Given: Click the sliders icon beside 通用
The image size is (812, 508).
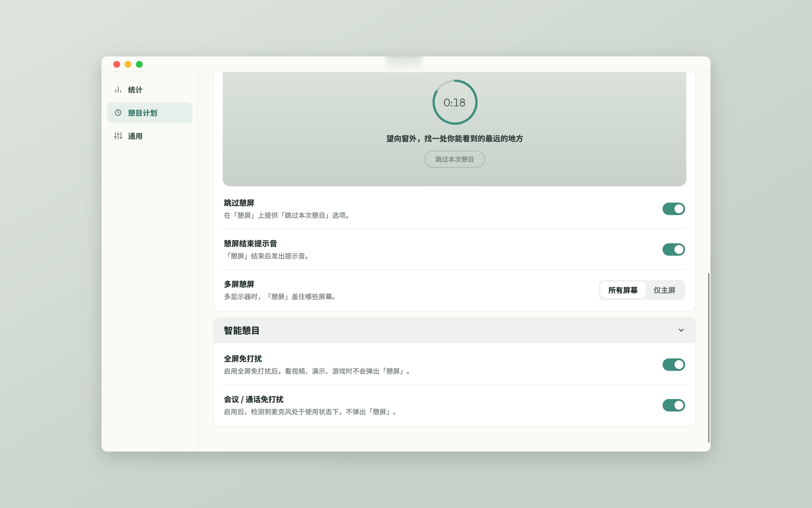Looking at the screenshot, I should pyautogui.click(x=118, y=136).
